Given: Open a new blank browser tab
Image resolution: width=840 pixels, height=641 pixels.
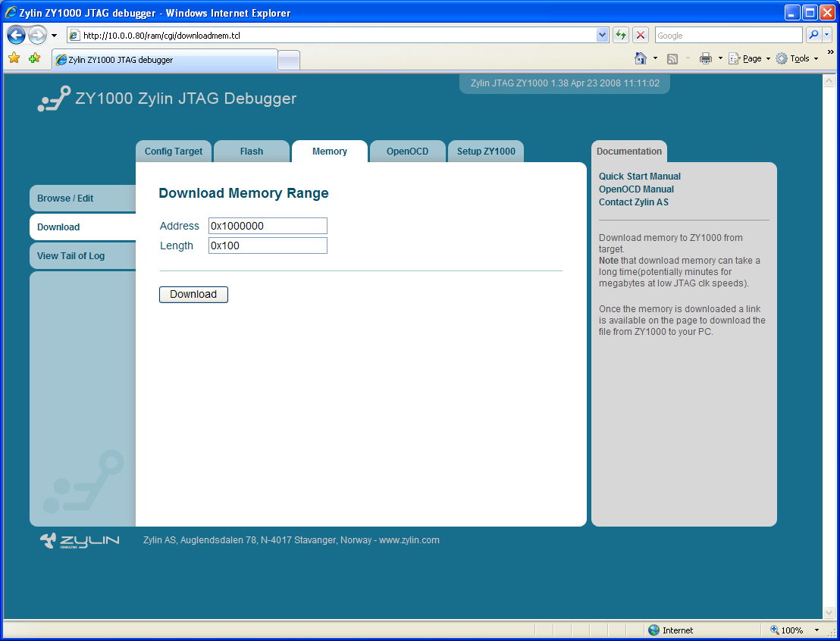Looking at the screenshot, I should point(289,60).
